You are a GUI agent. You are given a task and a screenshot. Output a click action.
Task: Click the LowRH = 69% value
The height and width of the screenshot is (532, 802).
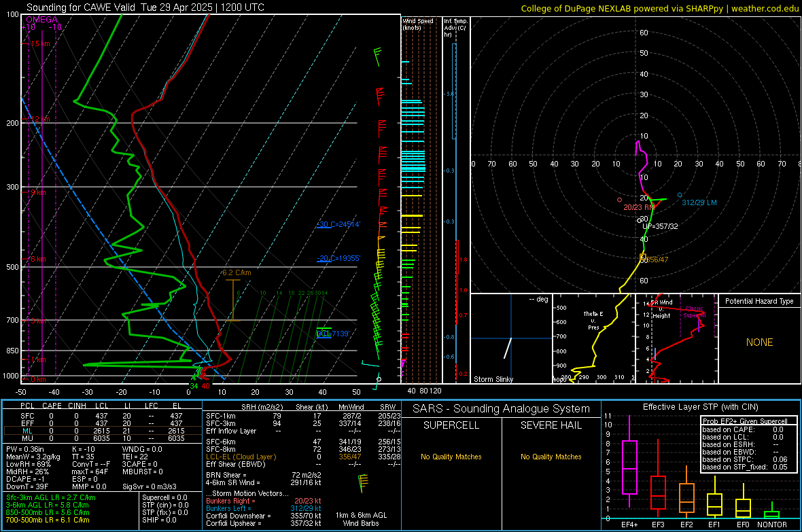click(x=28, y=464)
